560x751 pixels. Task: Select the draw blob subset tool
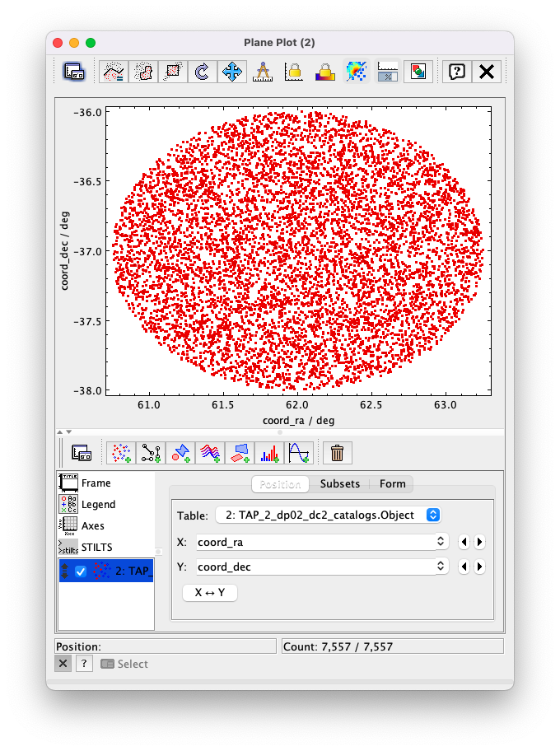(143, 72)
